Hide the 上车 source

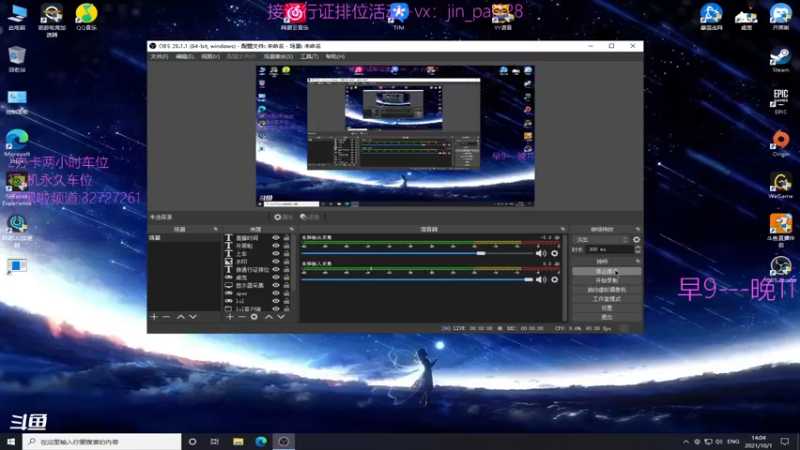tap(276, 254)
